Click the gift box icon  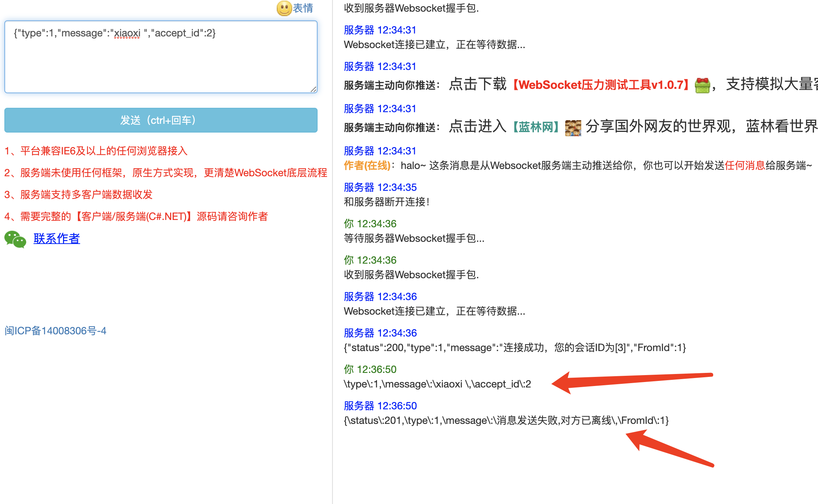click(702, 85)
